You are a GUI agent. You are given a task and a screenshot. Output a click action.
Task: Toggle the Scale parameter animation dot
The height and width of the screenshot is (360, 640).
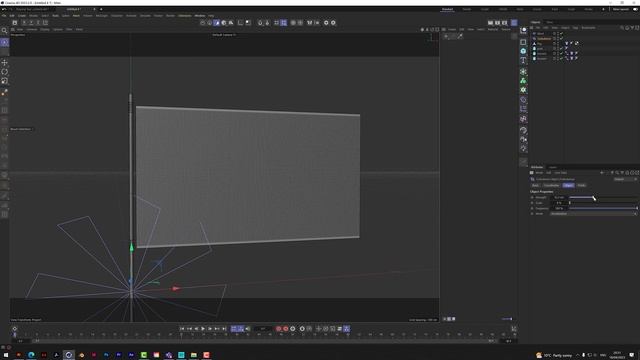coord(532,203)
